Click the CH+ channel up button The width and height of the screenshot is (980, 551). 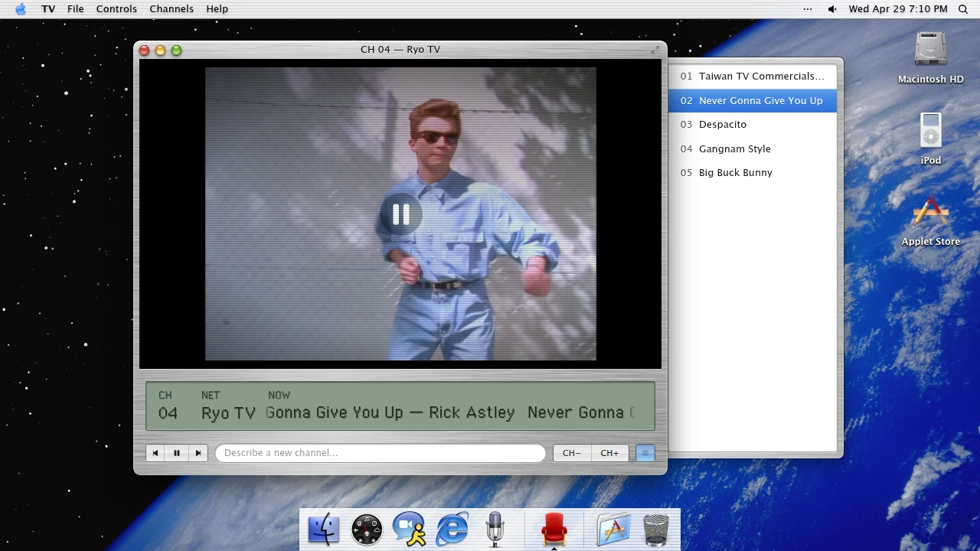(x=610, y=453)
